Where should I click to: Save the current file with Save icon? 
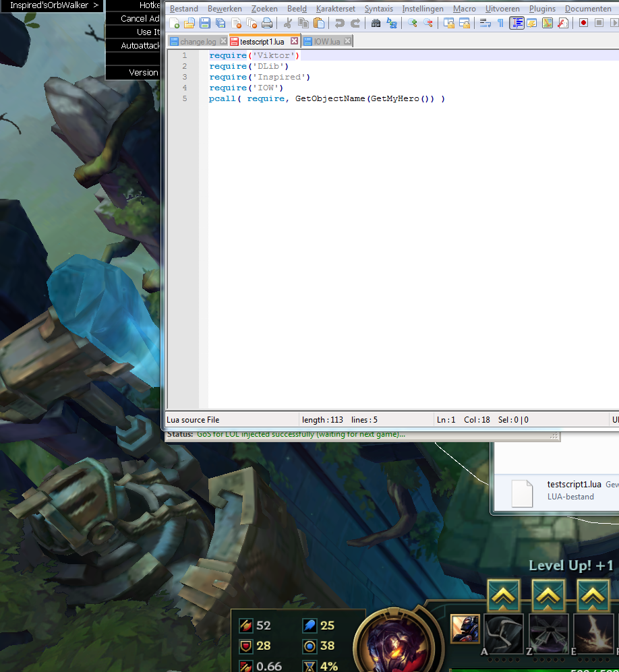click(205, 23)
